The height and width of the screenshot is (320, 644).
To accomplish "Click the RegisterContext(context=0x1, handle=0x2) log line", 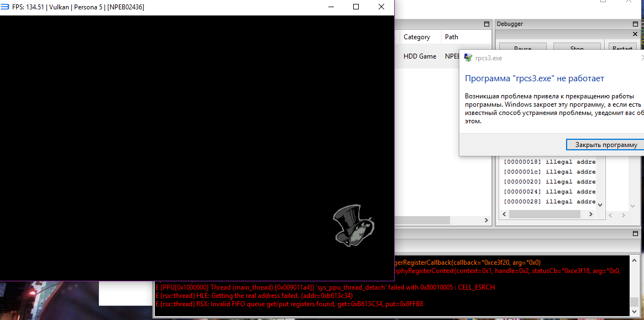I will coord(507,271).
